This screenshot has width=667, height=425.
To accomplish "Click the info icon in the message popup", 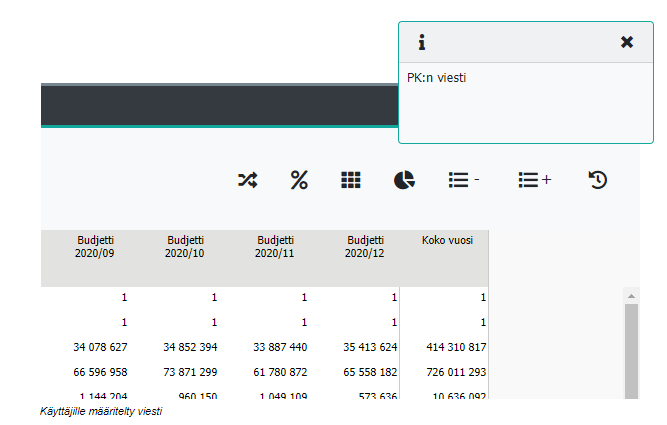I will coord(422,42).
